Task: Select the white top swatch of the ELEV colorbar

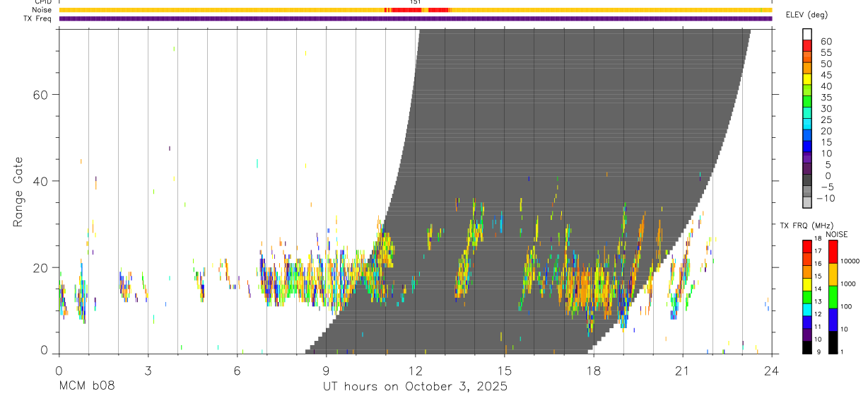Action: pyautogui.click(x=808, y=34)
